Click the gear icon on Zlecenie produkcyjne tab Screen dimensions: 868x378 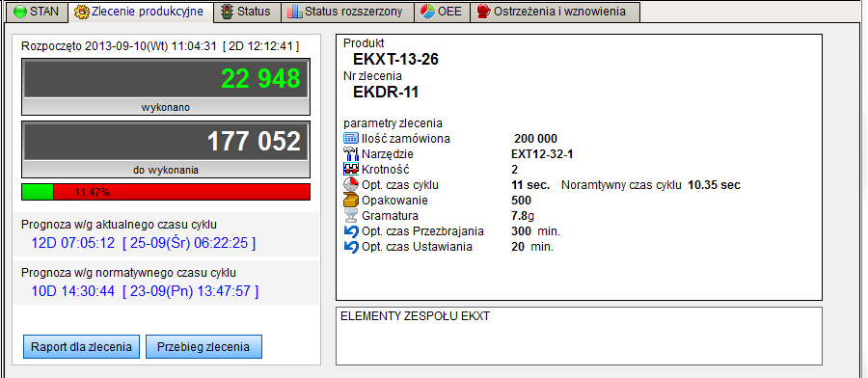[81, 12]
